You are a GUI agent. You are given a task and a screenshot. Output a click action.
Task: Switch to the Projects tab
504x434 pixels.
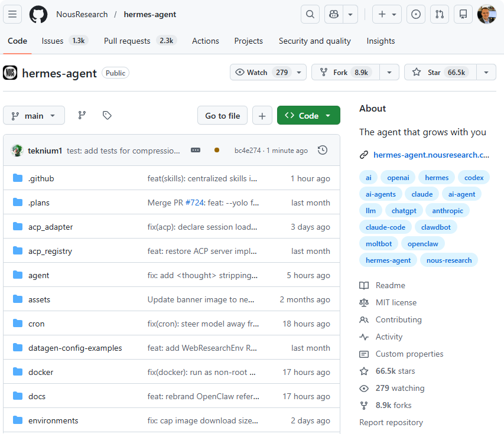[x=249, y=41]
